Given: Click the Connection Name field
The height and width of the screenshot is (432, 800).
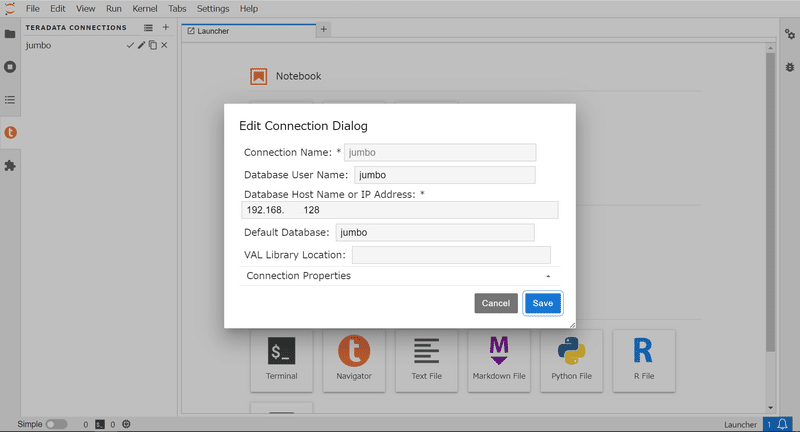Looking at the screenshot, I should 440,153.
